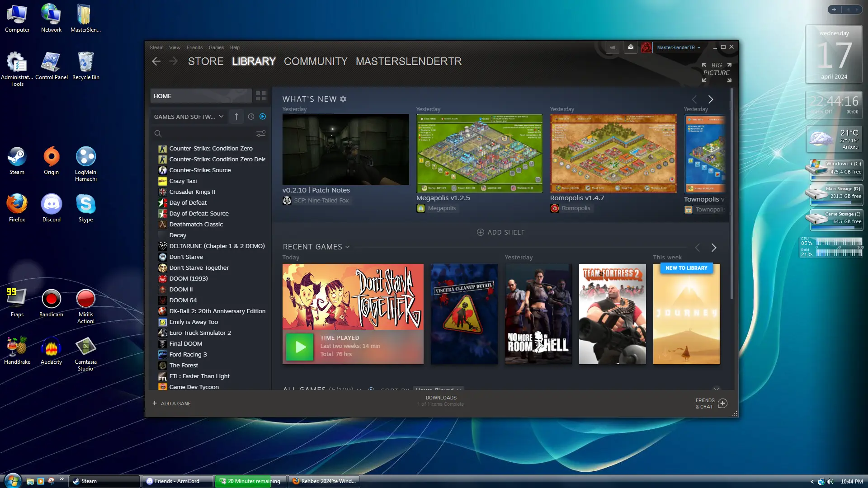
Task: Click the HOME button in library sidebar
Action: [x=201, y=96]
